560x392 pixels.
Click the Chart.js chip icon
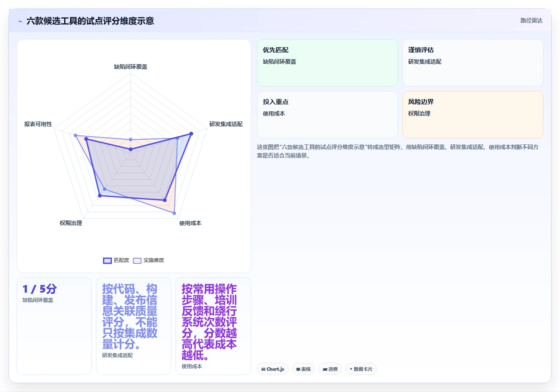click(263, 369)
